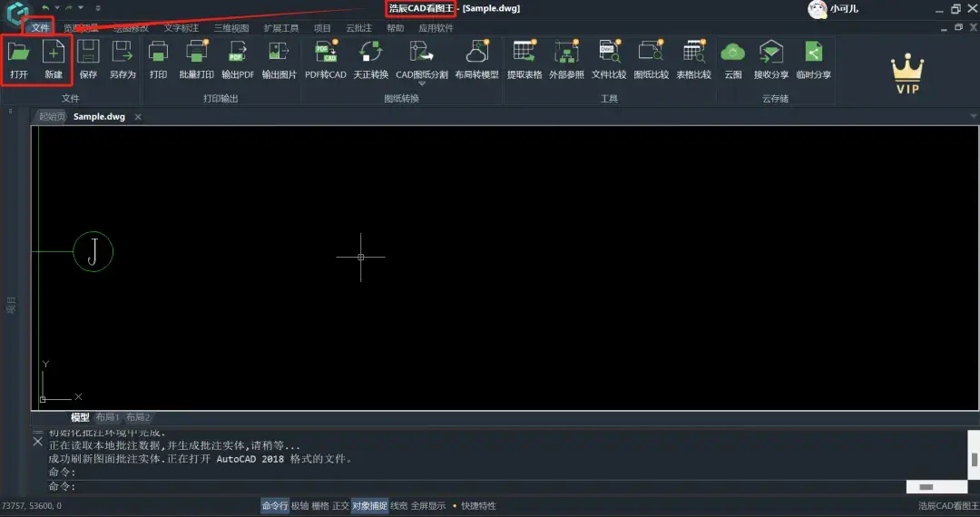The height and width of the screenshot is (517, 980).
Task: Select the 模型 model tab
Action: point(79,417)
